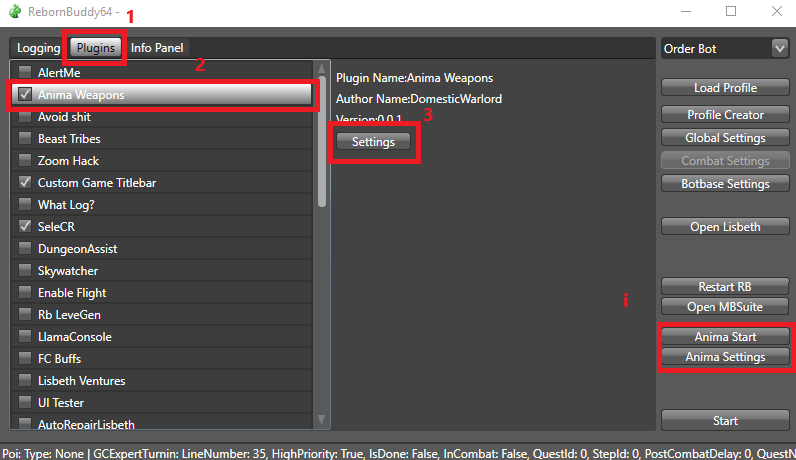The image size is (796, 460).
Task: Click the Restart RB button
Action: click(x=725, y=286)
